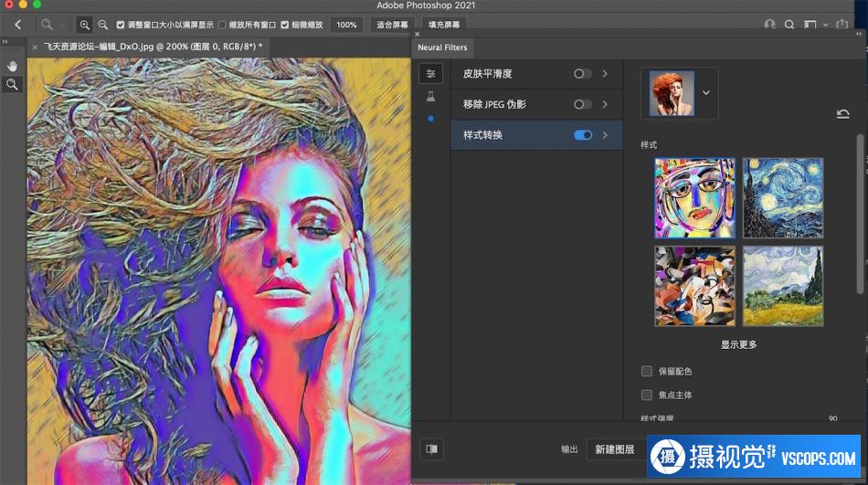Choose the cubist abstract style thumbnail
The width and height of the screenshot is (868, 485).
point(694,286)
